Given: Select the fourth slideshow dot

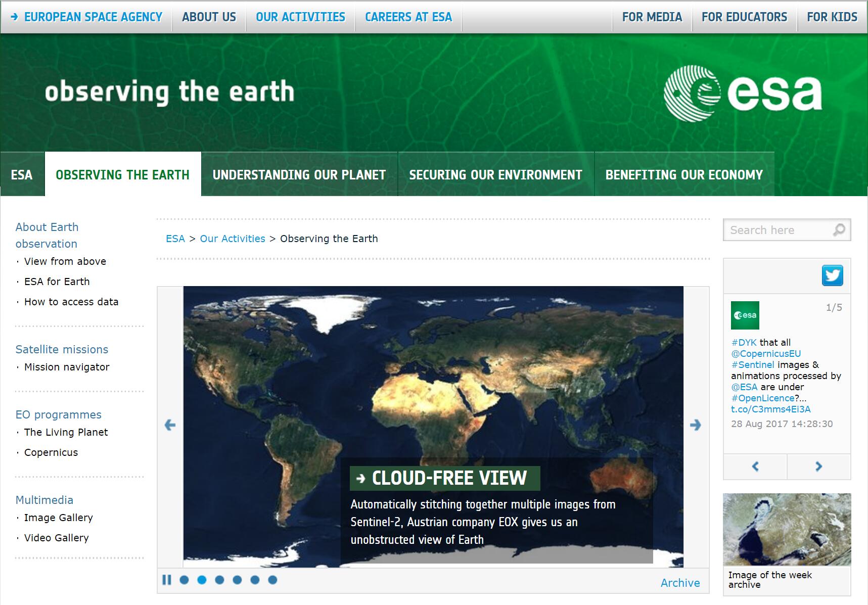Looking at the screenshot, I should point(237,580).
